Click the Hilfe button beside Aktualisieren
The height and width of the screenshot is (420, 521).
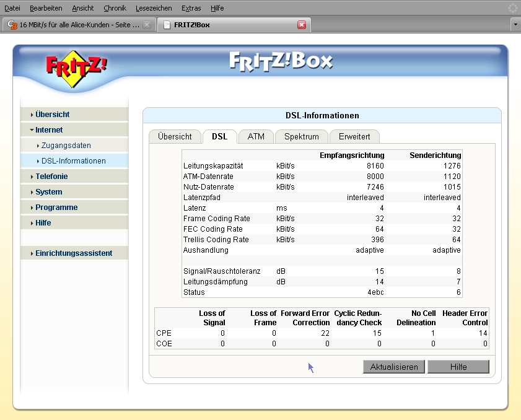pyautogui.click(x=458, y=367)
